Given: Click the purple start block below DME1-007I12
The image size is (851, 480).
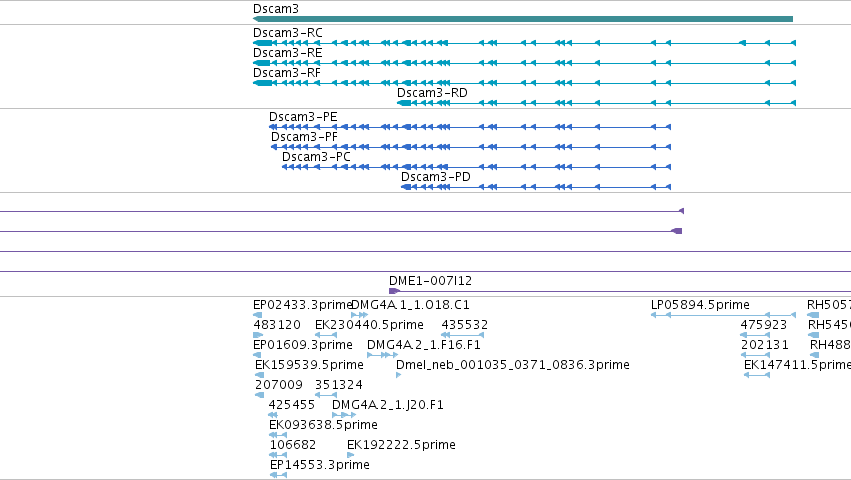Looking at the screenshot, I should (394, 292).
